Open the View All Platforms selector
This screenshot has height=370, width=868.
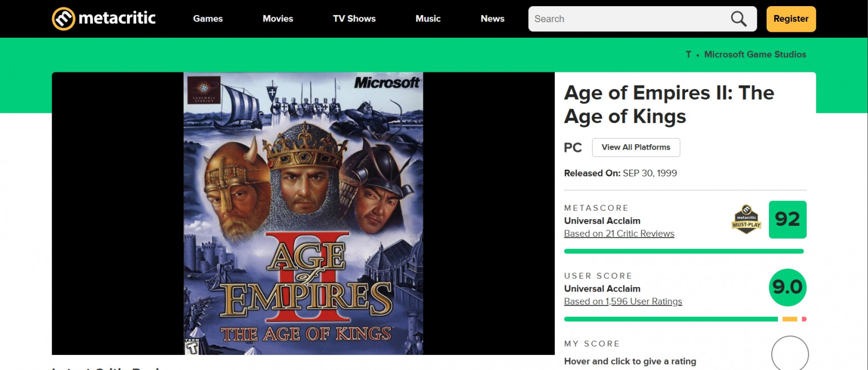pyautogui.click(x=635, y=147)
